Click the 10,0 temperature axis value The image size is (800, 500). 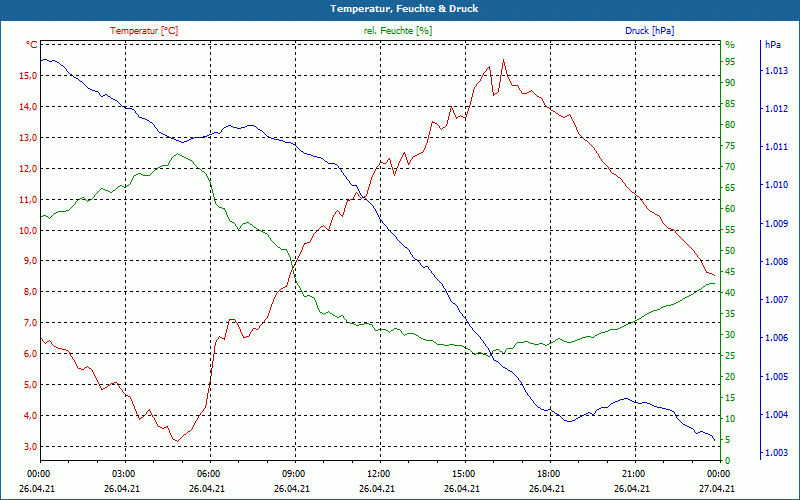[28, 230]
